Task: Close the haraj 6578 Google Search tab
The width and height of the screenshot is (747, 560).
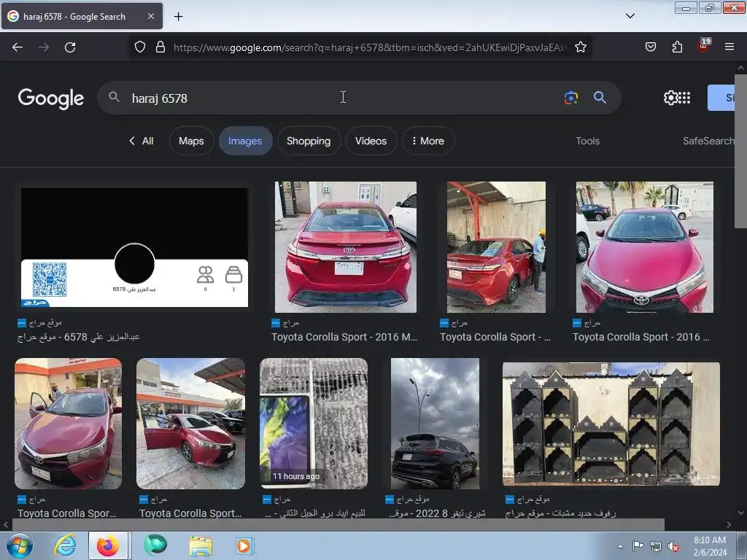Action: point(151,16)
